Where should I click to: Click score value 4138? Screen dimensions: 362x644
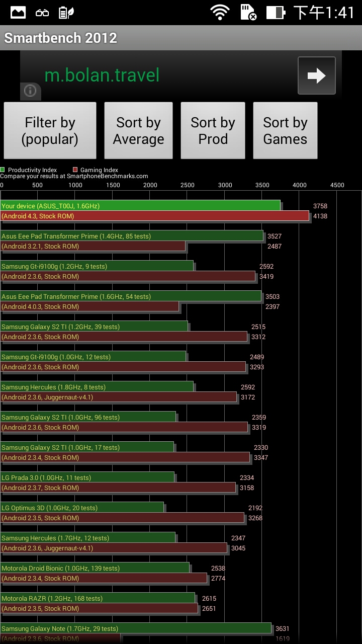[x=320, y=216]
